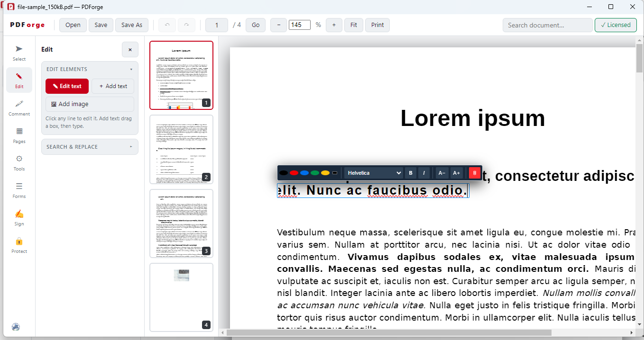
Task: Click the editable line "elit. Nunc ac faucibus odio."
Action: (x=373, y=190)
